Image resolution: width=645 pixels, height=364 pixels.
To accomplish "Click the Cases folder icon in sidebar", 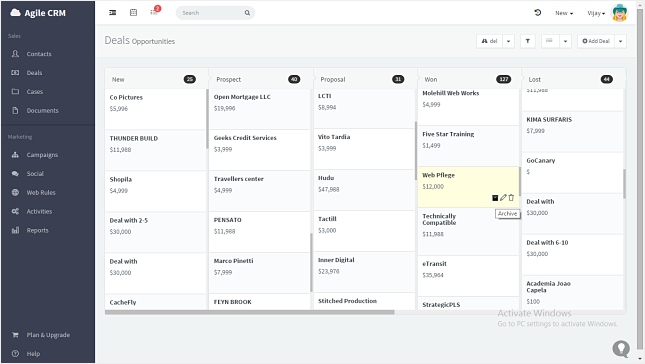I will (x=15, y=91).
